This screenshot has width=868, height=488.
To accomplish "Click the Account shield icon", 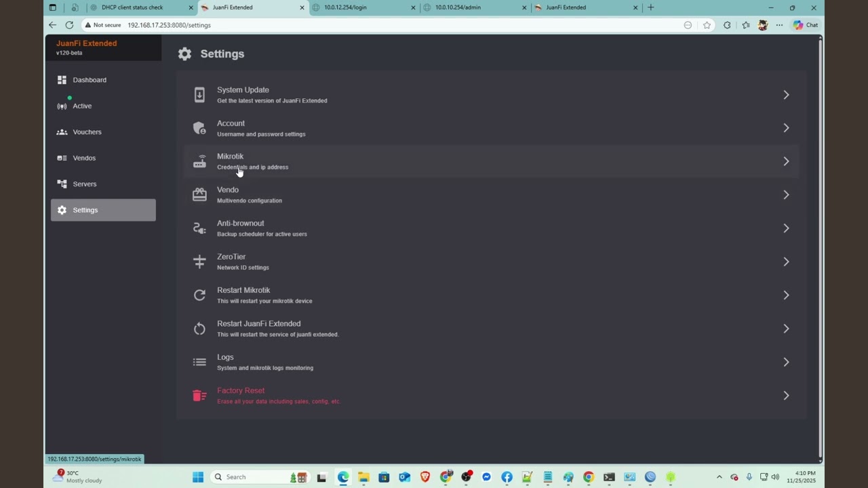I will (x=199, y=128).
